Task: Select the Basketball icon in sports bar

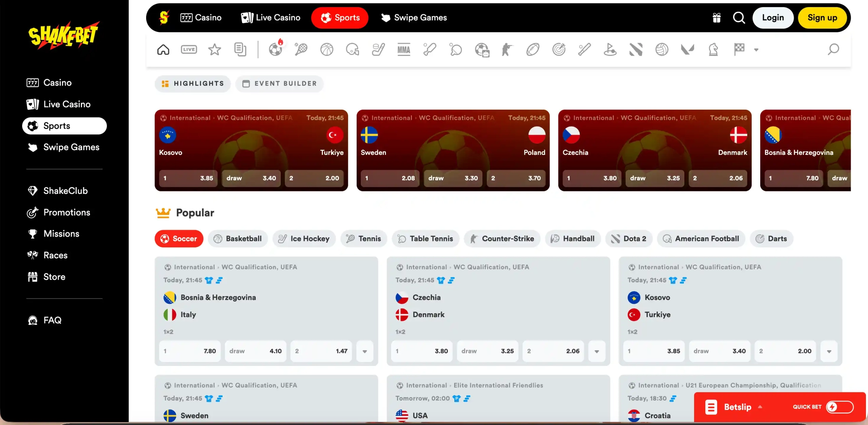Action: [327, 50]
